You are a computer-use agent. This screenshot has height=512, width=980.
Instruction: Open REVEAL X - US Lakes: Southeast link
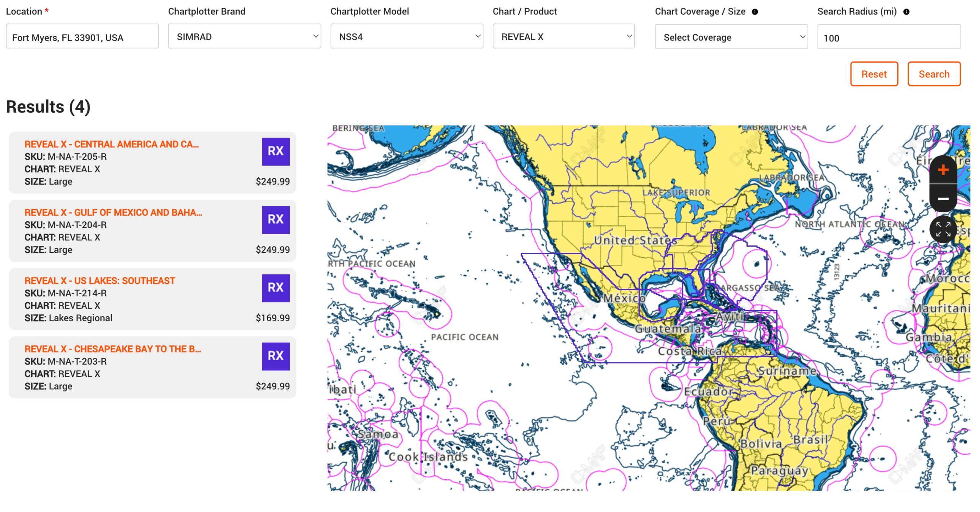[100, 281]
